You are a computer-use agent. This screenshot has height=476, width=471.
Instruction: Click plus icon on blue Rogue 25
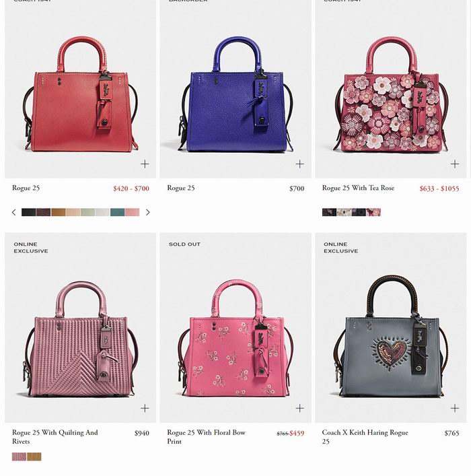click(x=300, y=164)
